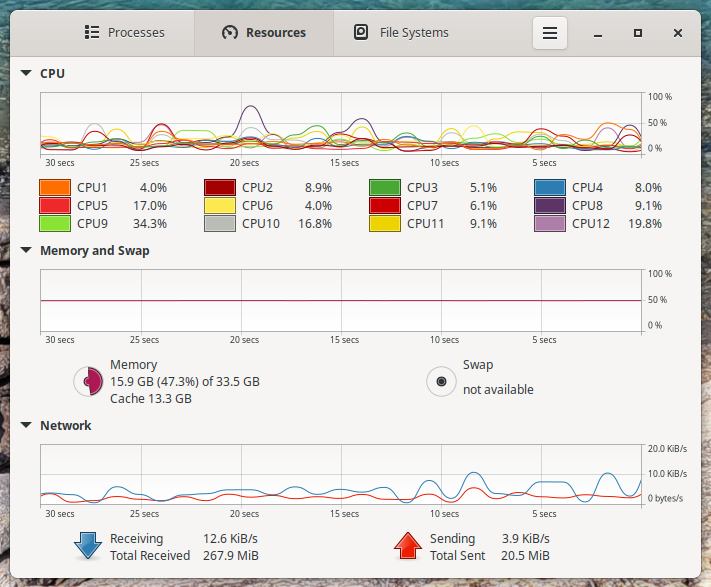
Task: Click the CPU usage history graph
Action: click(340, 122)
